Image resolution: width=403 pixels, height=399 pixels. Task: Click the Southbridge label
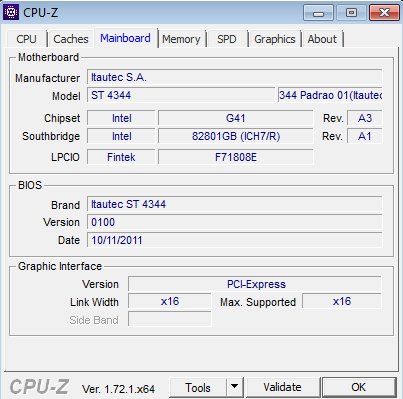51,136
